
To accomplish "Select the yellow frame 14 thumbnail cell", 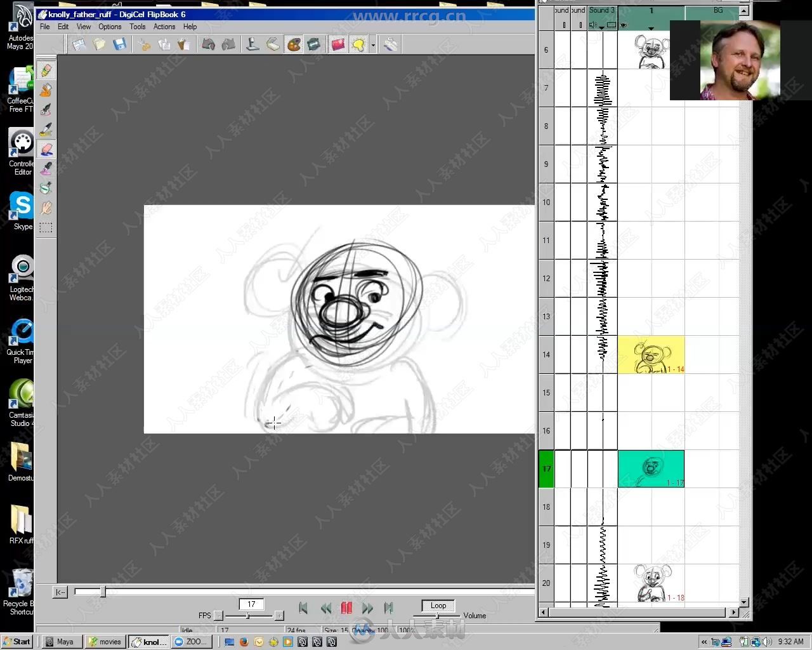I will tap(651, 355).
